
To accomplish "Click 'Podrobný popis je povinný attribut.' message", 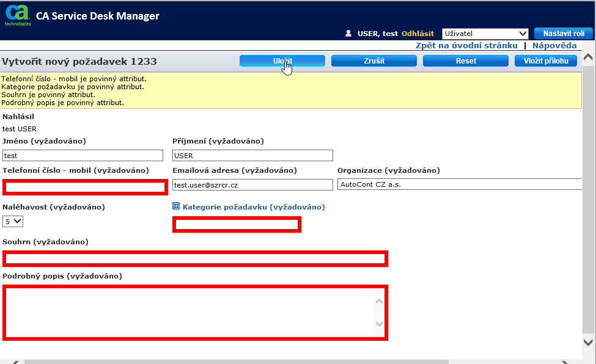I will coord(62,103).
